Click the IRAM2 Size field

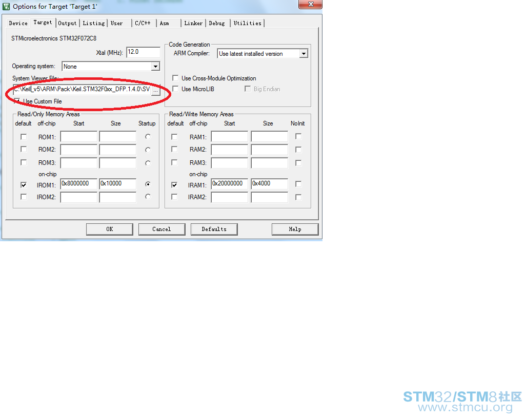pos(270,197)
